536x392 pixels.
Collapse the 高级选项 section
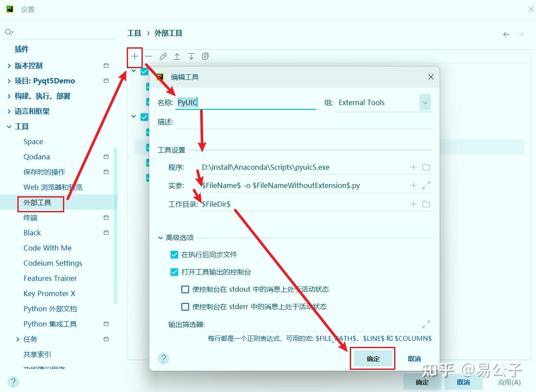pyautogui.click(x=161, y=237)
